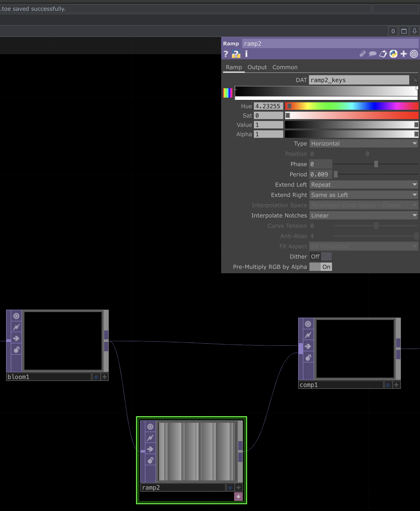This screenshot has height=511, width=420.
Task: Click the plus icon in parameter header
Action: [403, 54]
